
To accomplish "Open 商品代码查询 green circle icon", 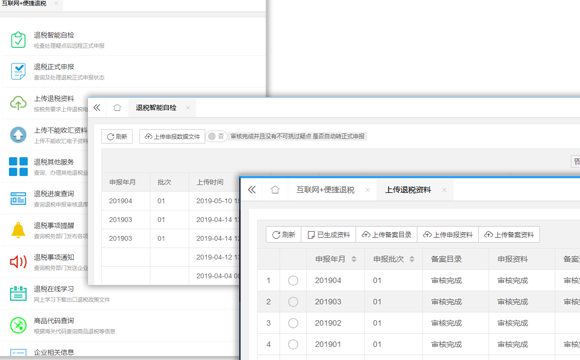I will coord(18,325).
